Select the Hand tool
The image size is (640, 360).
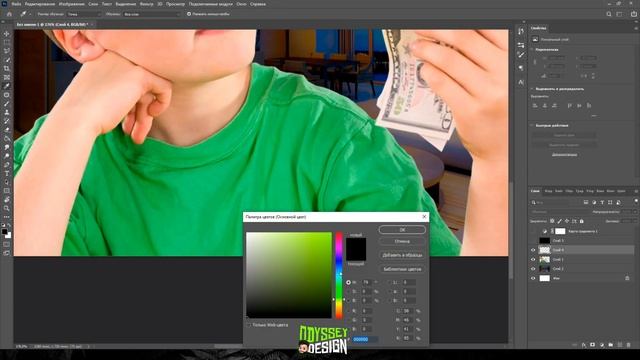pos(7,200)
